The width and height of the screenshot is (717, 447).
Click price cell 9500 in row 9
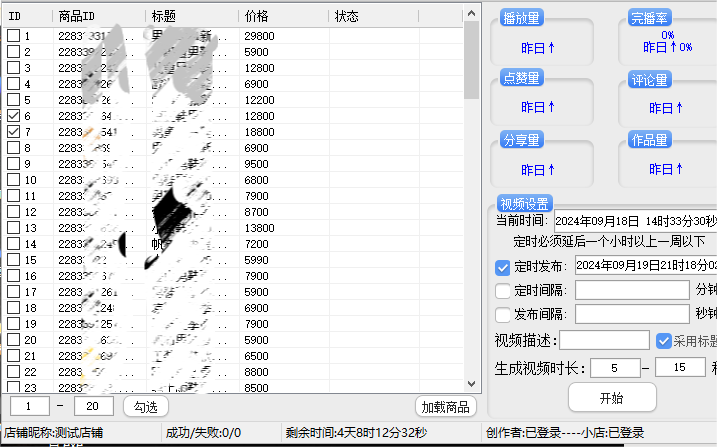pyautogui.click(x=257, y=164)
